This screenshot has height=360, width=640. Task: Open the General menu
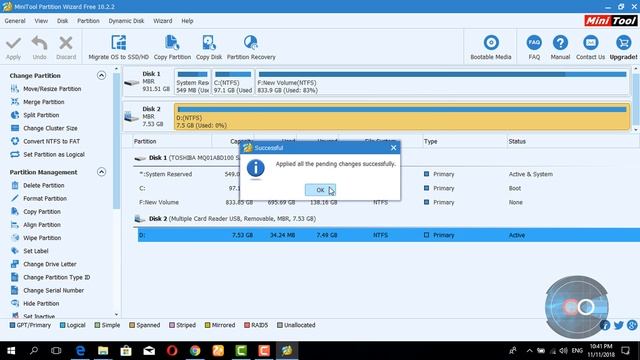click(15, 21)
